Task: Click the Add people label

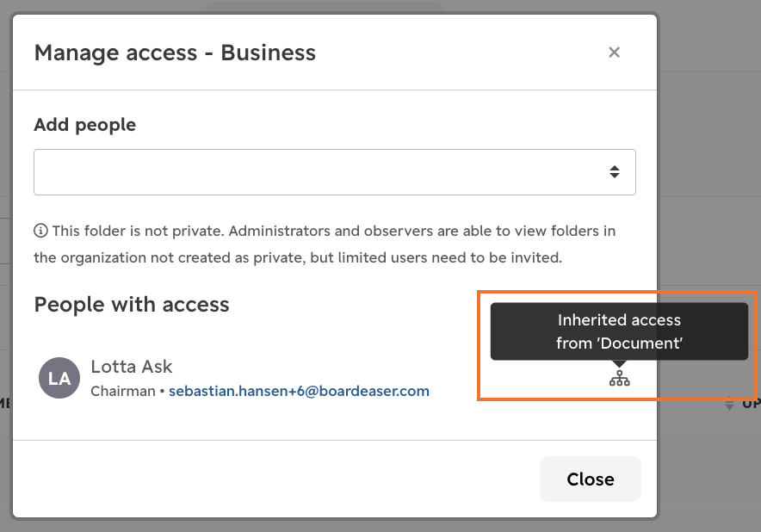Action: pos(85,125)
